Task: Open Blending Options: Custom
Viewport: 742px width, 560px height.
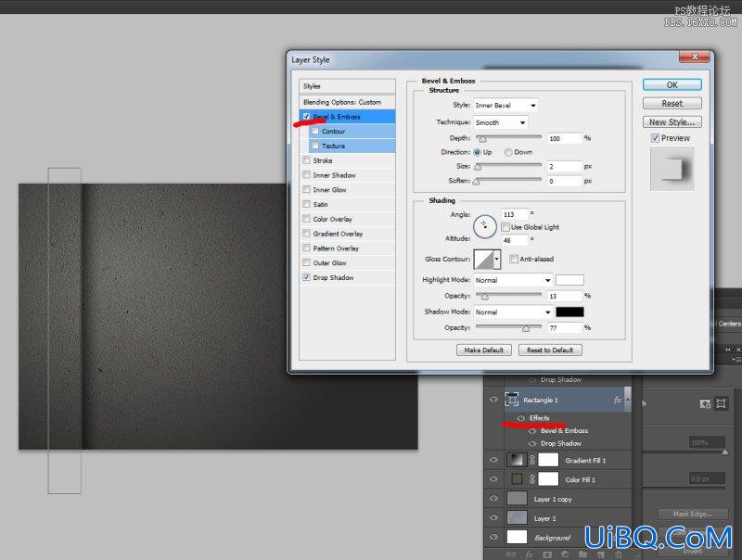Action: coord(347,102)
